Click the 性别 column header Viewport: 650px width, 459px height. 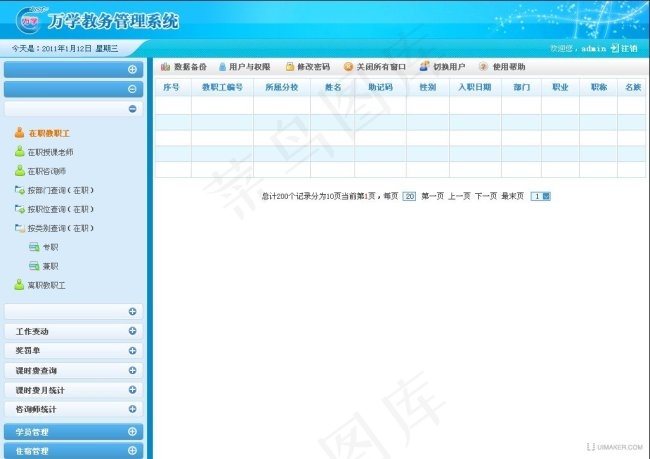[x=428, y=87]
